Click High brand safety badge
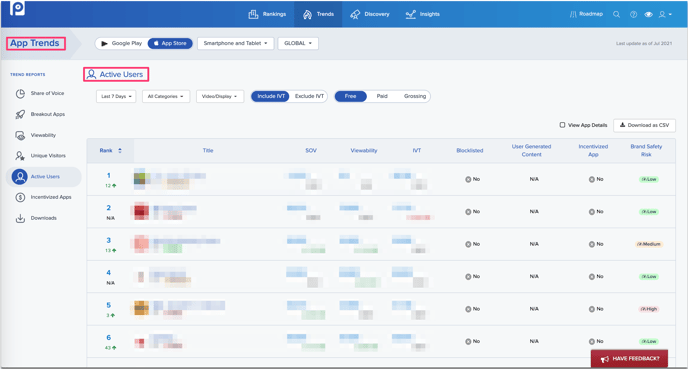This screenshot has width=688, height=369. coord(649,309)
